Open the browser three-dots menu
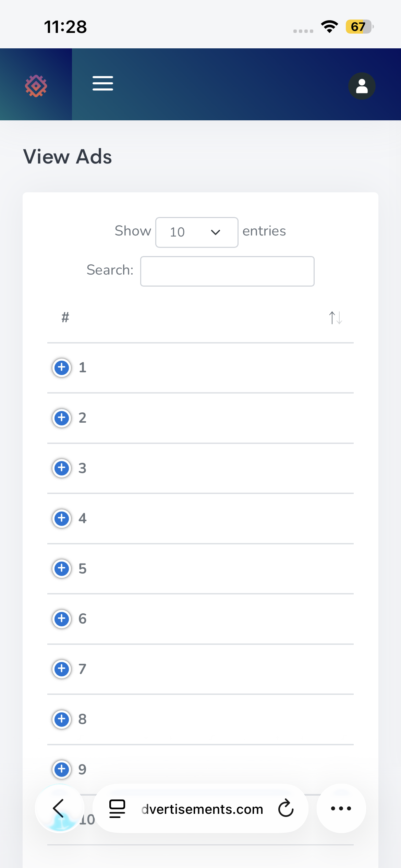Viewport: 401px width, 868px height. click(x=341, y=808)
